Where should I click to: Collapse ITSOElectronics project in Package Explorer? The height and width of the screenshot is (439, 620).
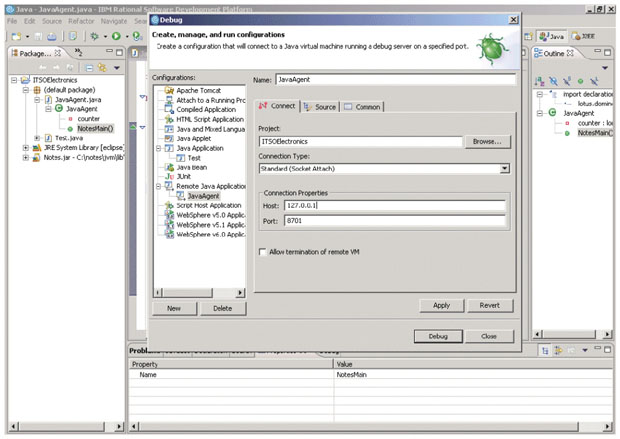coord(14,80)
